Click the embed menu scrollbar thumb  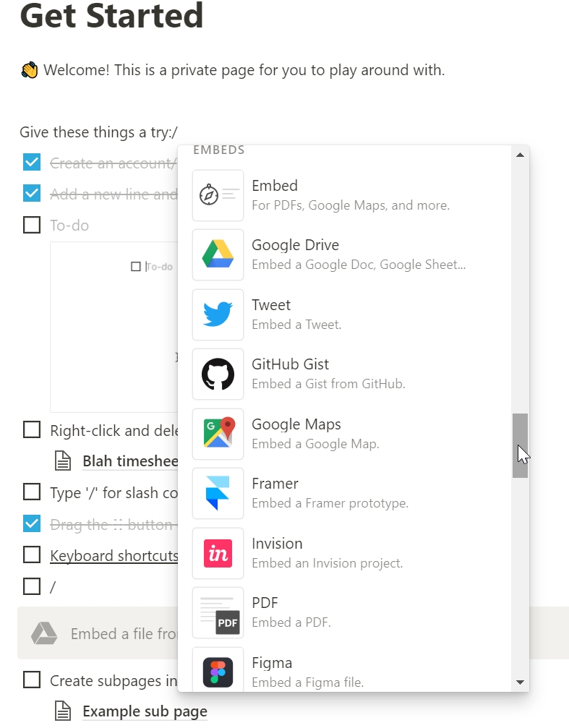click(520, 445)
